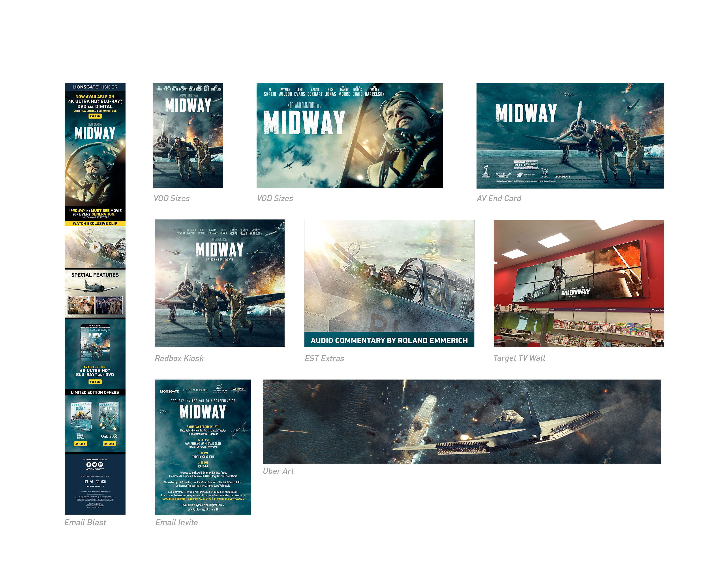Click the Instagram icon under Follow #MidwayMovie

101,465
